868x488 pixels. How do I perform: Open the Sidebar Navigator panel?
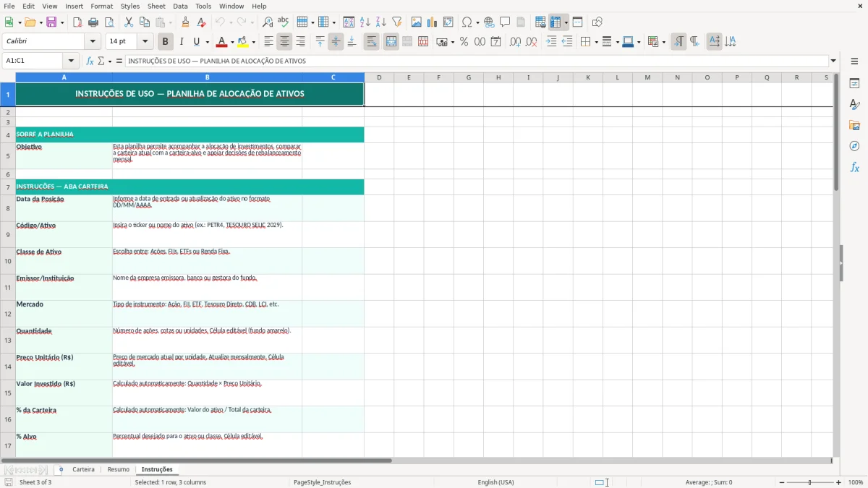pyautogui.click(x=854, y=146)
